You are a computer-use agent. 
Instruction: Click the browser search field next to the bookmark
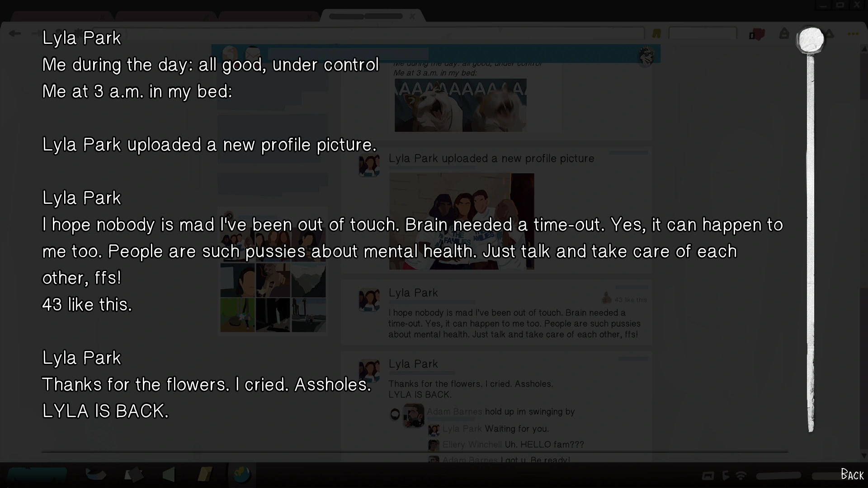(x=703, y=33)
